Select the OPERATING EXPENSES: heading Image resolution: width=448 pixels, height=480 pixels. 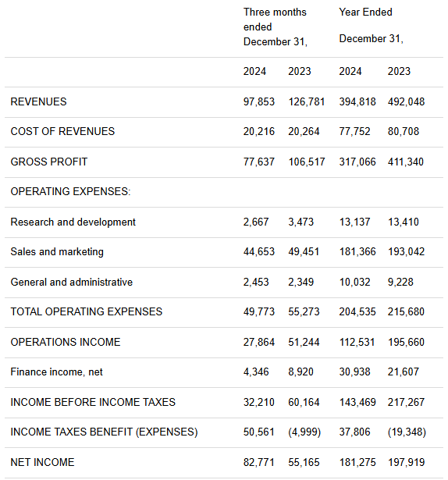pos(70,191)
